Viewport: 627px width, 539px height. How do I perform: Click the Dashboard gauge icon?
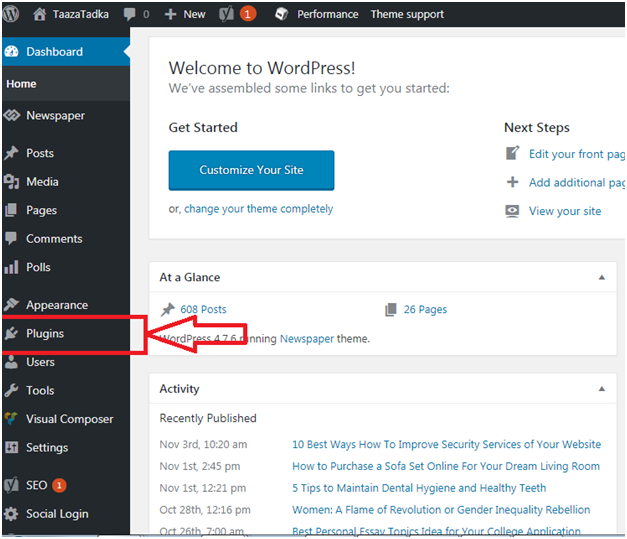pyautogui.click(x=12, y=52)
